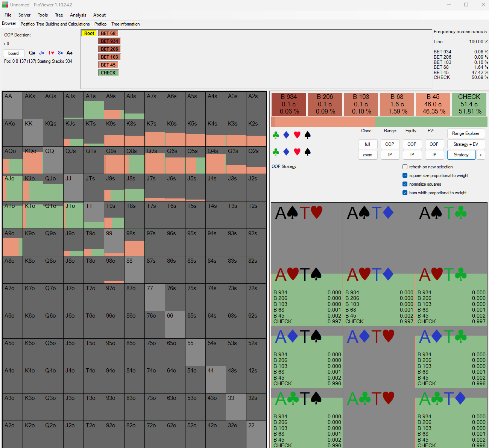Click the blue diamond suit icon in top row
489x448 pixels.
[x=286, y=135]
